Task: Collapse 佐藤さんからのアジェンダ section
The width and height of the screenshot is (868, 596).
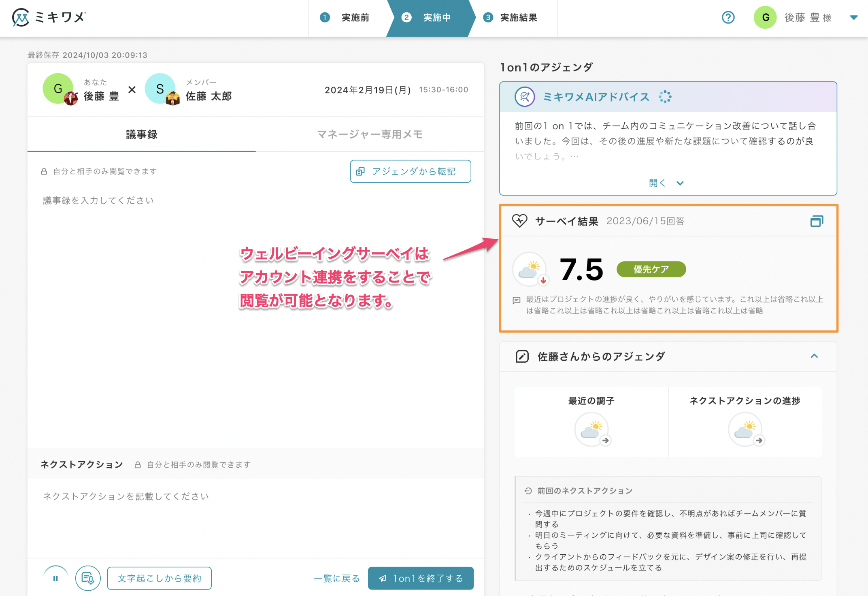Action: tap(814, 356)
